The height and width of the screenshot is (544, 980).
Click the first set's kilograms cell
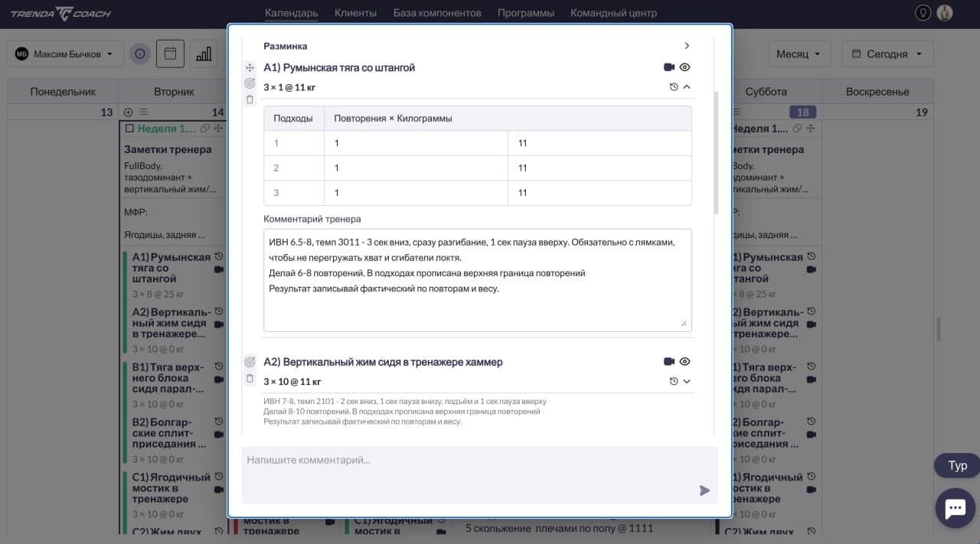point(599,143)
